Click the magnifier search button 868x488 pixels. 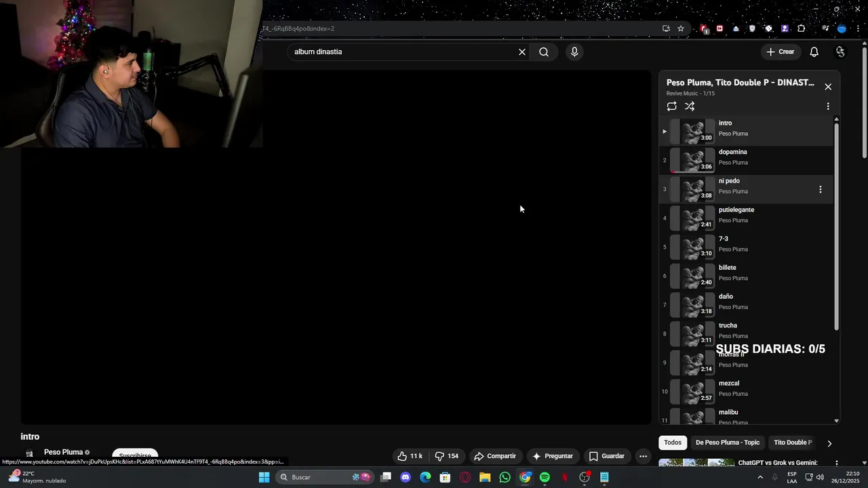544,52
